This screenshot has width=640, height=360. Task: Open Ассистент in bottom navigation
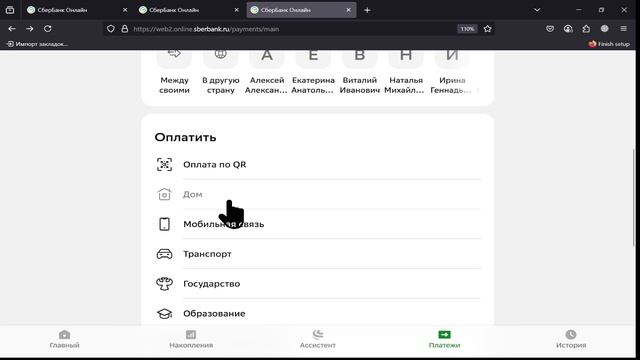click(318, 339)
